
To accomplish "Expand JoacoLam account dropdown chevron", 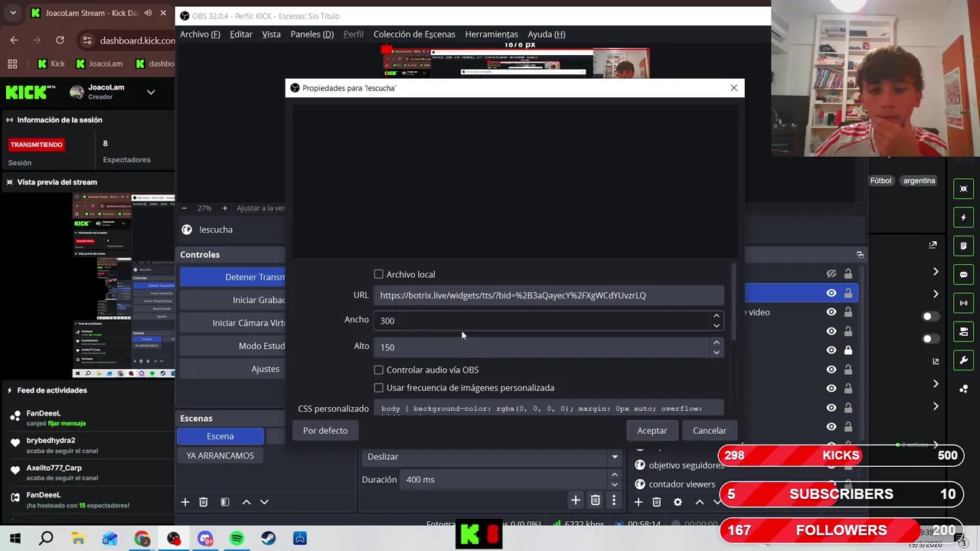I will point(151,93).
